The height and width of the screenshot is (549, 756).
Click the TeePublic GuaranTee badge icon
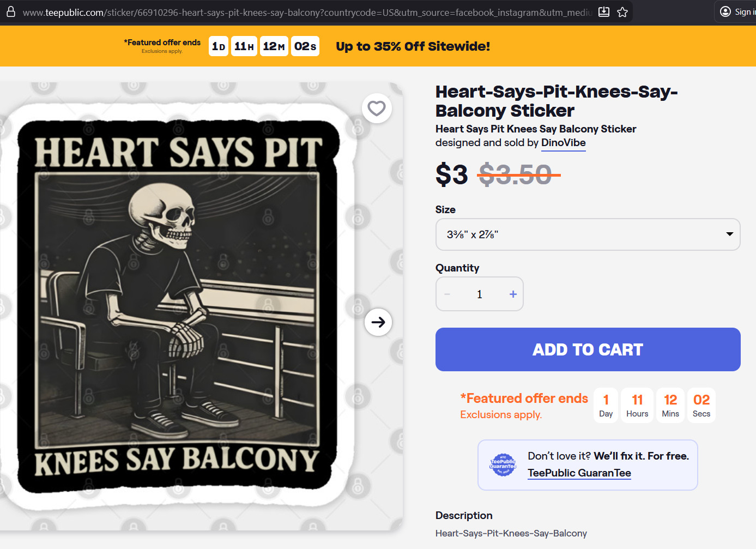(x=503, y=465)
